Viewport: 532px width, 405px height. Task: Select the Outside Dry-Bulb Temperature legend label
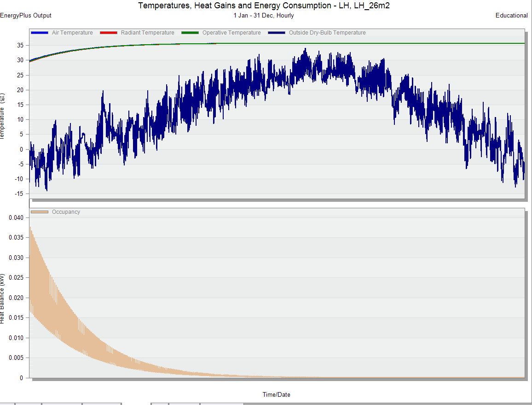(x=327, y=33)
